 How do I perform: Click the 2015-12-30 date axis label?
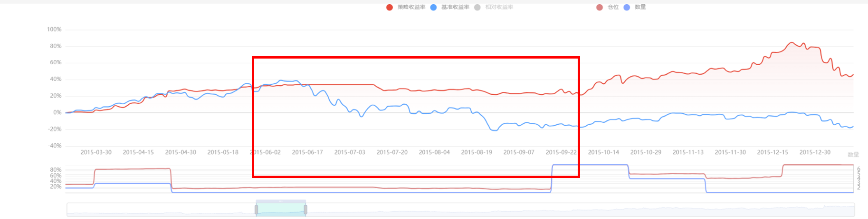tap(815, 152)
